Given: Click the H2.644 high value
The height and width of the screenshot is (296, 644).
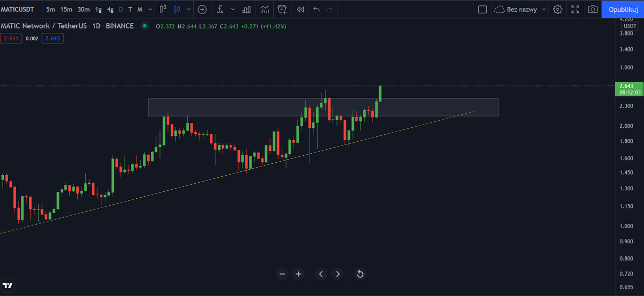Looking at the screenshot, I should pos(187,26).
